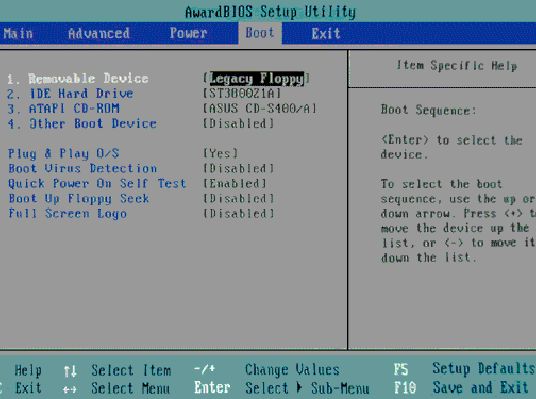
Task: Toggle Quick Power On Self Test Enabled value
Action: [x=235, y=183]
